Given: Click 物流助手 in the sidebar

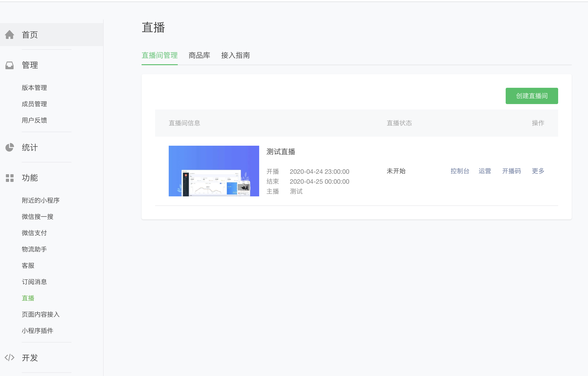Looking at the screenshot, I should [x=34, y=249].
